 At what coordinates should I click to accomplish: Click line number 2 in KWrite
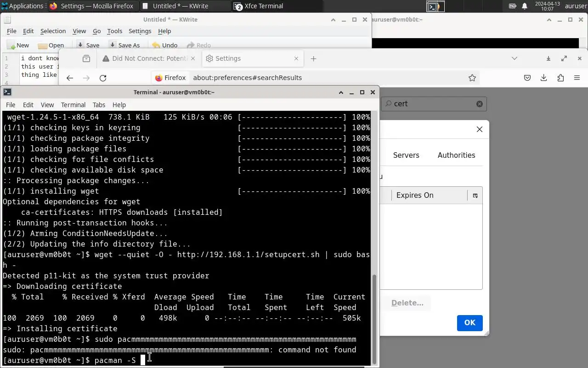click(6, 67)
